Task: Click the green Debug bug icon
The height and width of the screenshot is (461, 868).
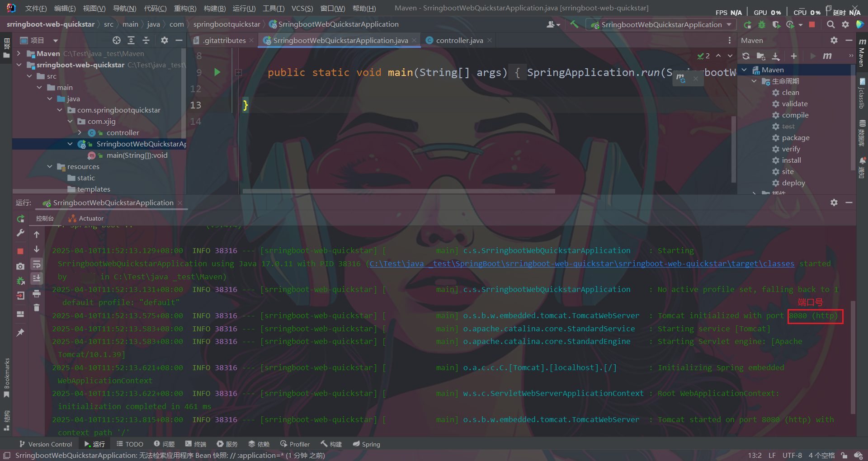Action: (x=762, y=25)
